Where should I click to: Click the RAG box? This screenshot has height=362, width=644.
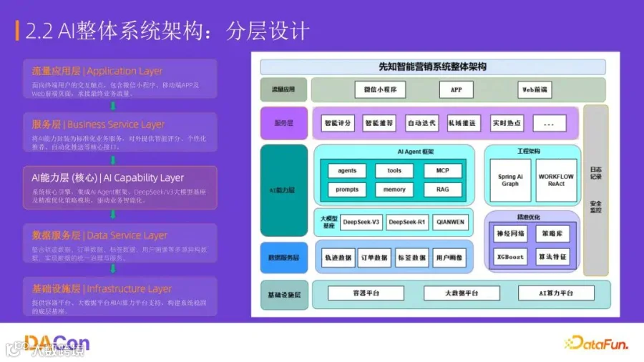pos(443,190)
